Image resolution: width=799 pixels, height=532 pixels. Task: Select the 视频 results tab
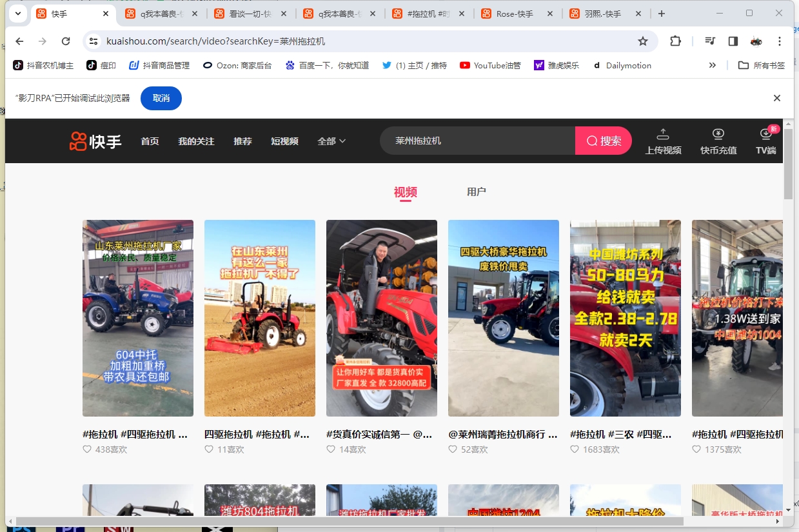405,192
